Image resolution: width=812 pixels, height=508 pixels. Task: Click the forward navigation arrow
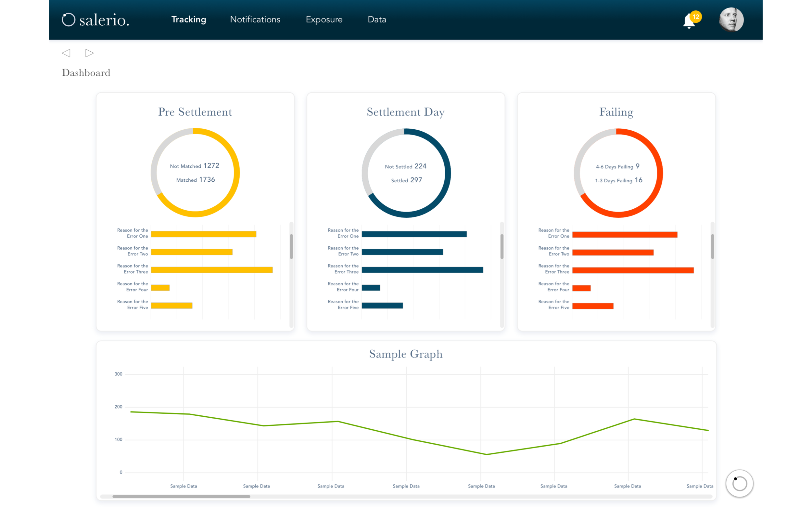[x=89, y=53]
